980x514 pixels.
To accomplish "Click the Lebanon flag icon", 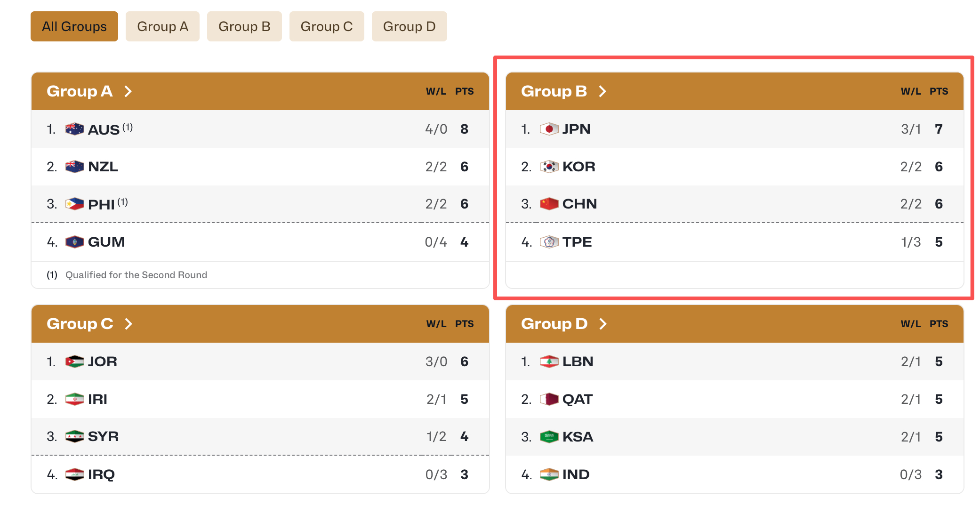I will coord(549,361).
